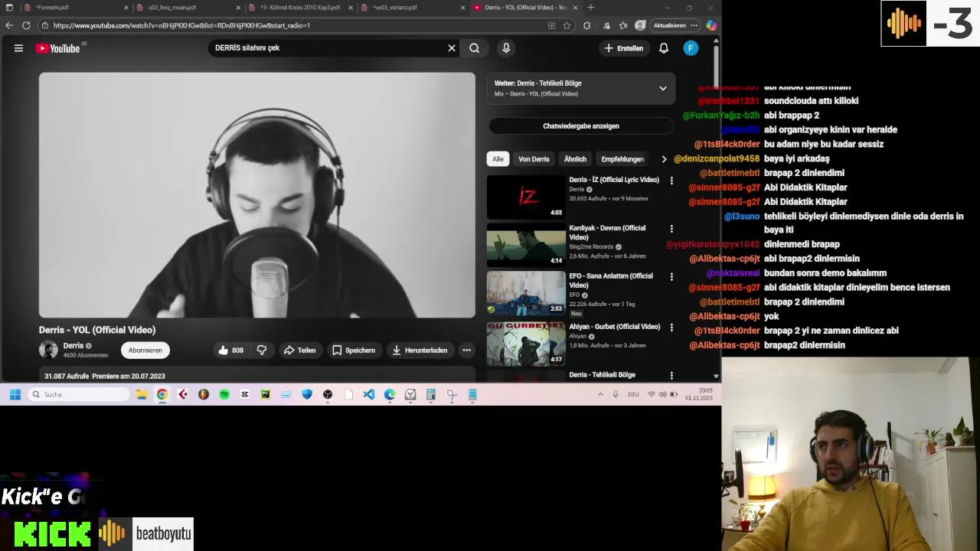
Task: Open Copilot icon in browser toolbar
Action: [711, 25]
